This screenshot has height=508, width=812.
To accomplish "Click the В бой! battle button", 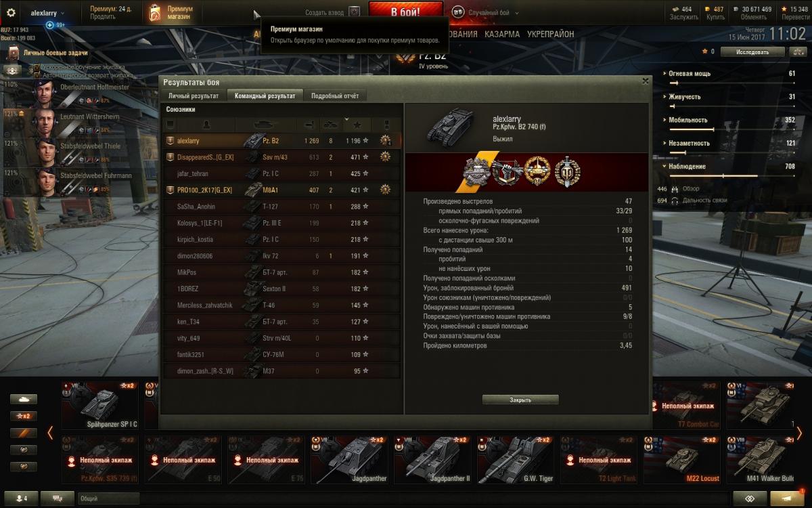I will point(405,12).
